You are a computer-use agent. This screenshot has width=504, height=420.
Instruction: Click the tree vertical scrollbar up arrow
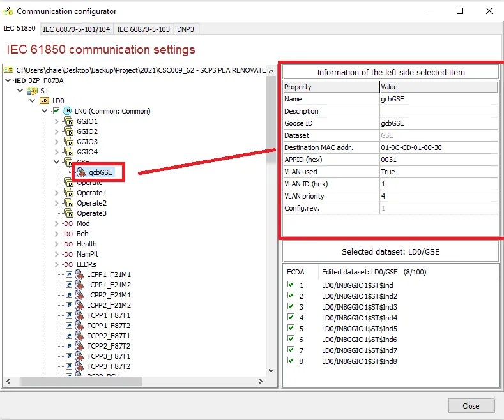tap(271, 71)
